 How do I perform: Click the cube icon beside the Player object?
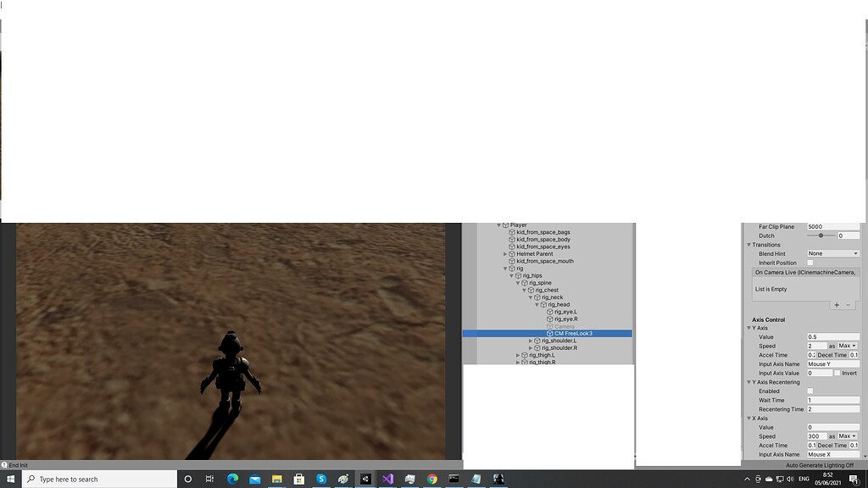(x=505, y=225)
